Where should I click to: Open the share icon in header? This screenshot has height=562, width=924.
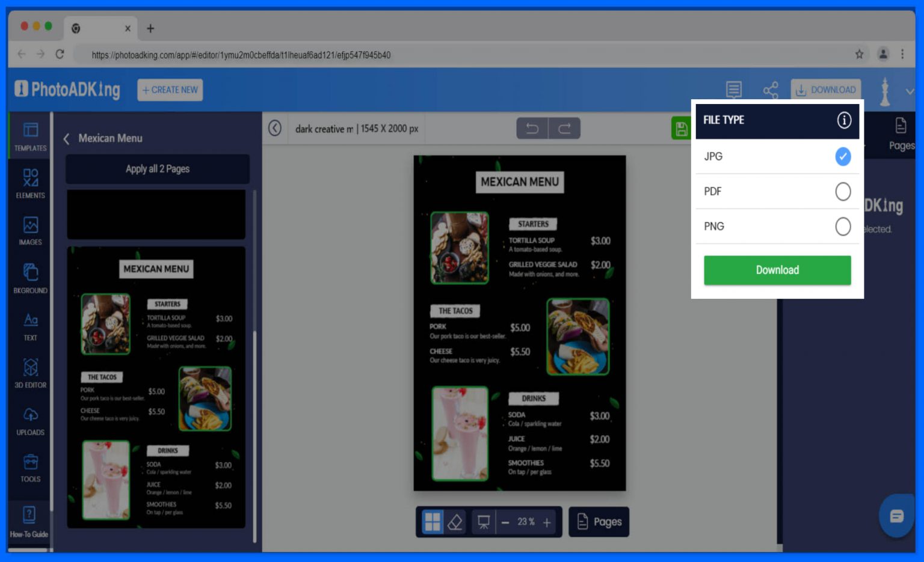point(770,90)
